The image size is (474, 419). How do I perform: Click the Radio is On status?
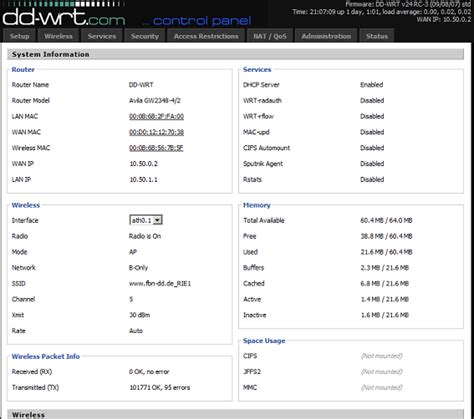click(145, 236)
